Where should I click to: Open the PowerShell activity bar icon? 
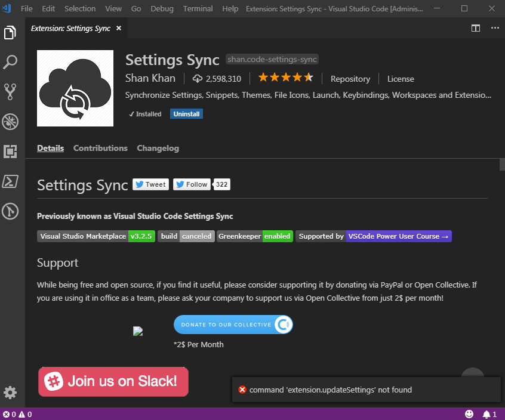[10, 181]
